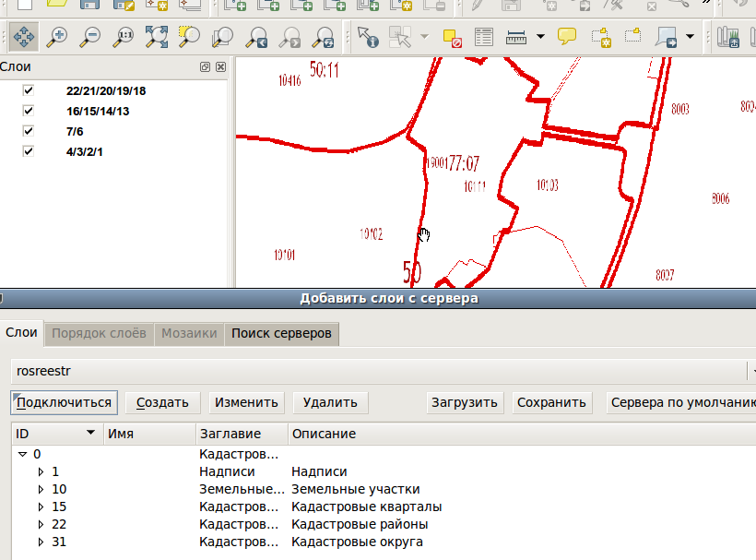
Task: Switch to the Поиск серверов tab
Action: pyautogui.click(x=281, y=333)
